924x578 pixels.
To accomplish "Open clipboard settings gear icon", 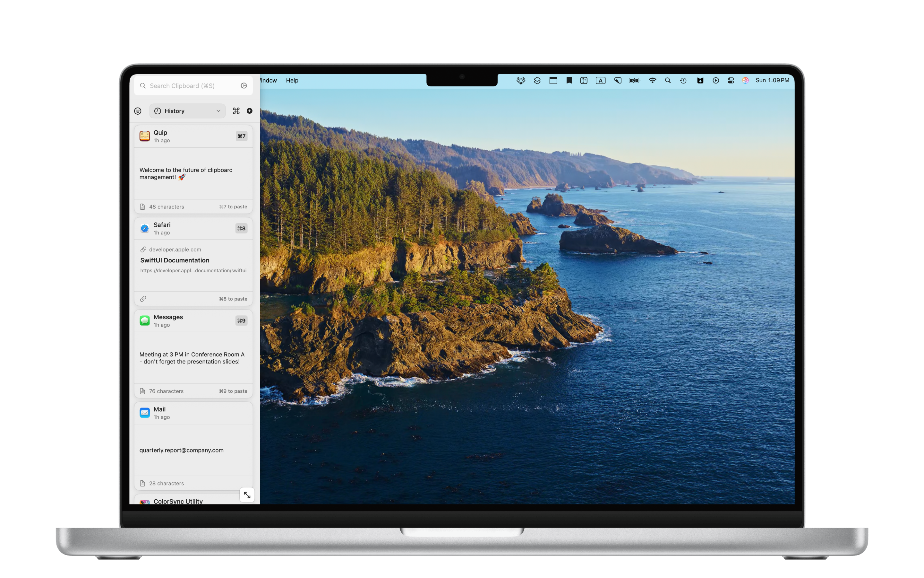I will pos(244,86).
